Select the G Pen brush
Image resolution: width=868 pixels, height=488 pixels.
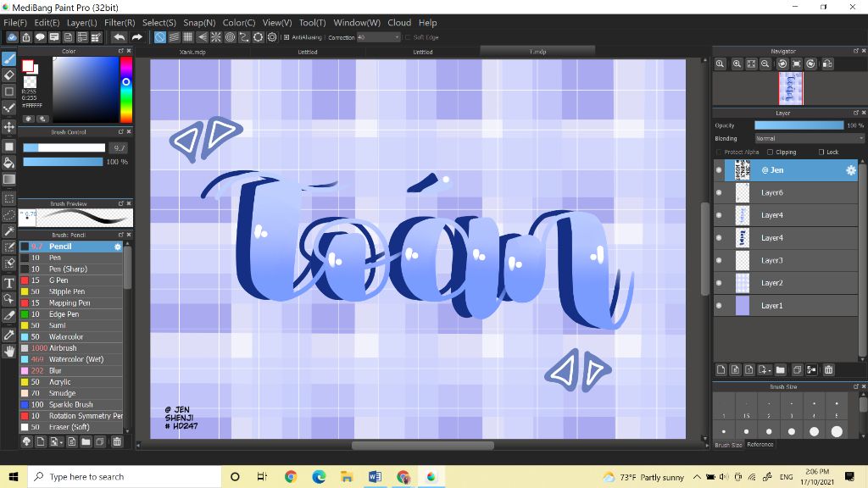[71, 280]
